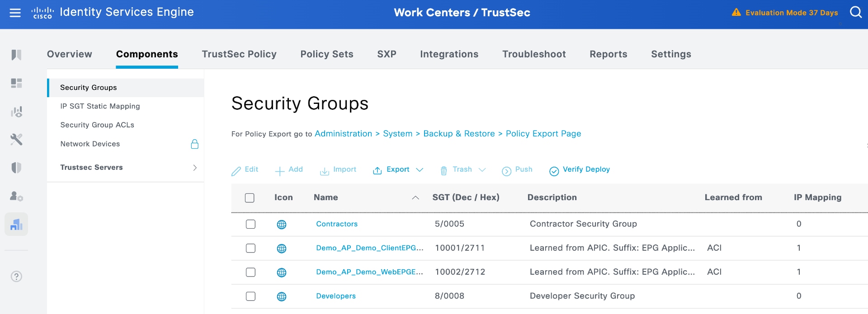Open the dashboard icon in sidebar
The image size is (868, 314).
pyautogui.click(x=16, y=83)
